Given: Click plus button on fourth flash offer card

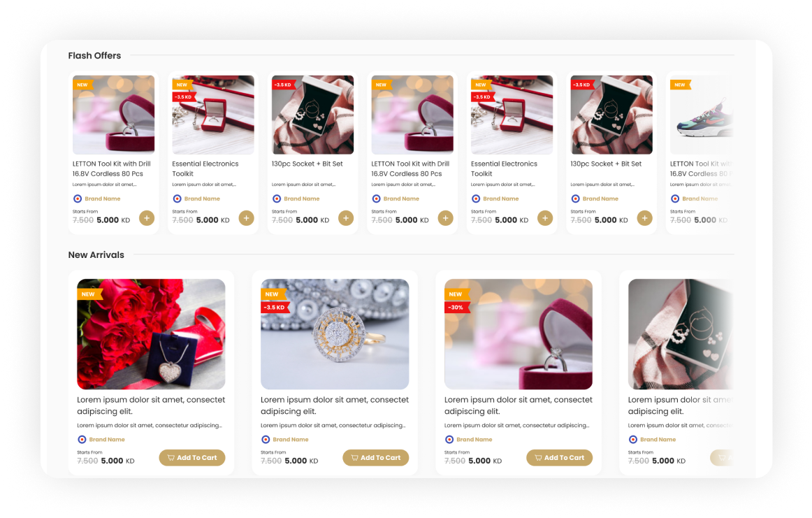Looking at the screenshot, I should pos(445,218).
